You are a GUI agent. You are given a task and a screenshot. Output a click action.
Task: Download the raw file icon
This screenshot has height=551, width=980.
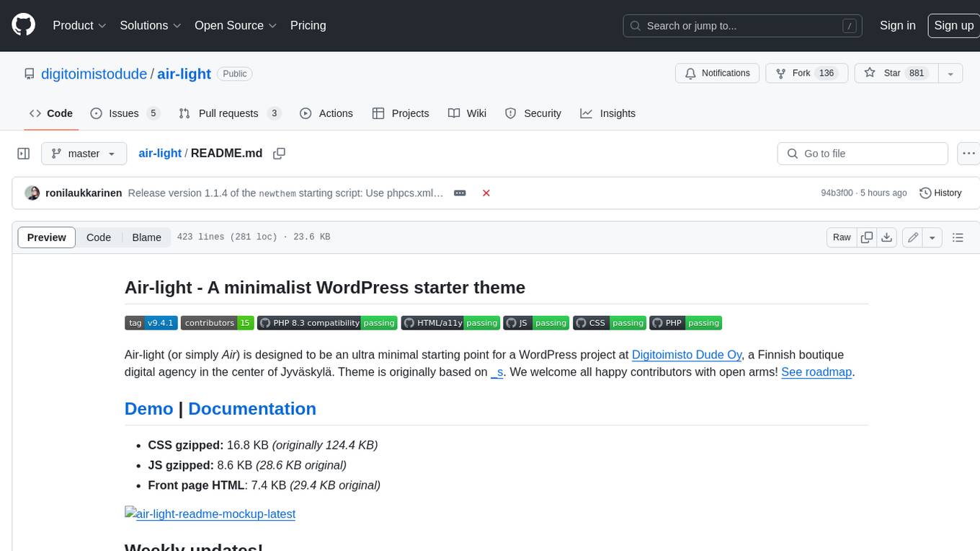(887, 237)
